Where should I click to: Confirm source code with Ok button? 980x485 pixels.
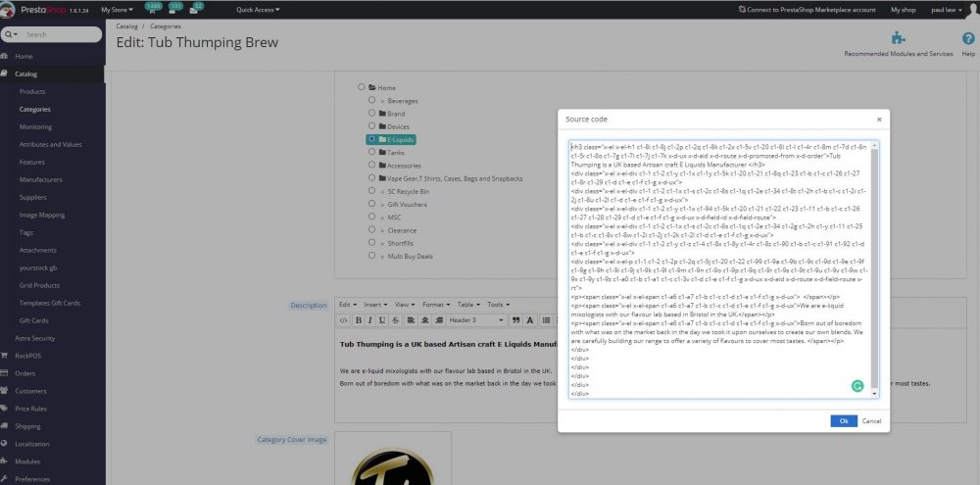coord(844,421)
